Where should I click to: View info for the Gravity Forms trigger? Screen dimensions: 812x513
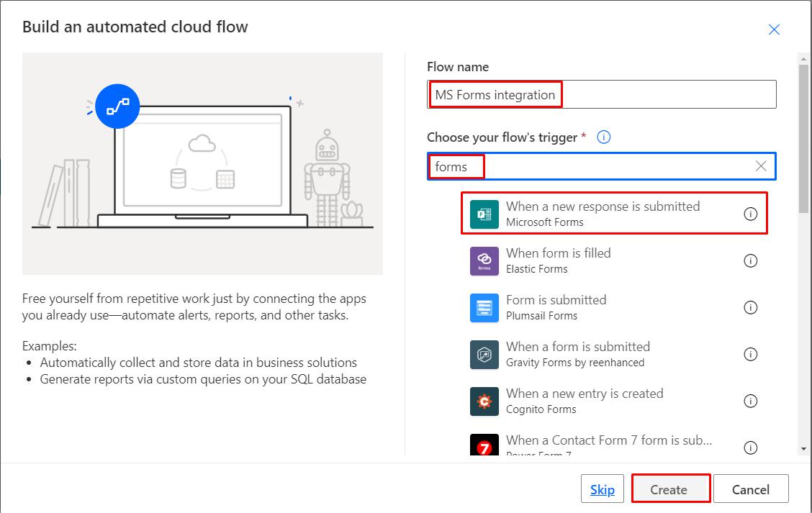click(750, 354)
